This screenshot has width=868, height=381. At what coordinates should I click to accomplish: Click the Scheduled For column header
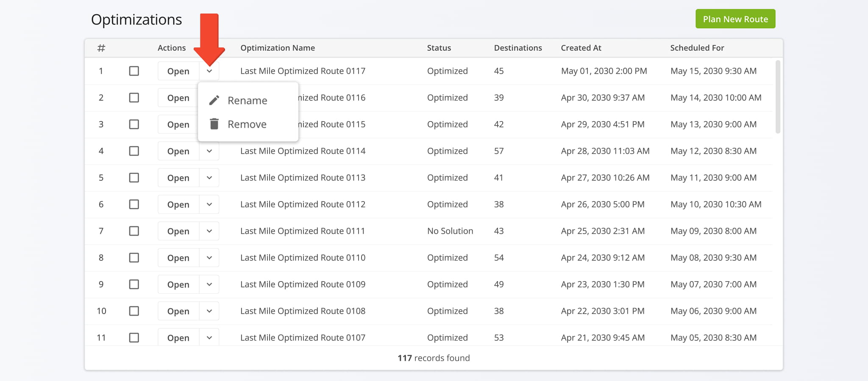coord(697,48)
